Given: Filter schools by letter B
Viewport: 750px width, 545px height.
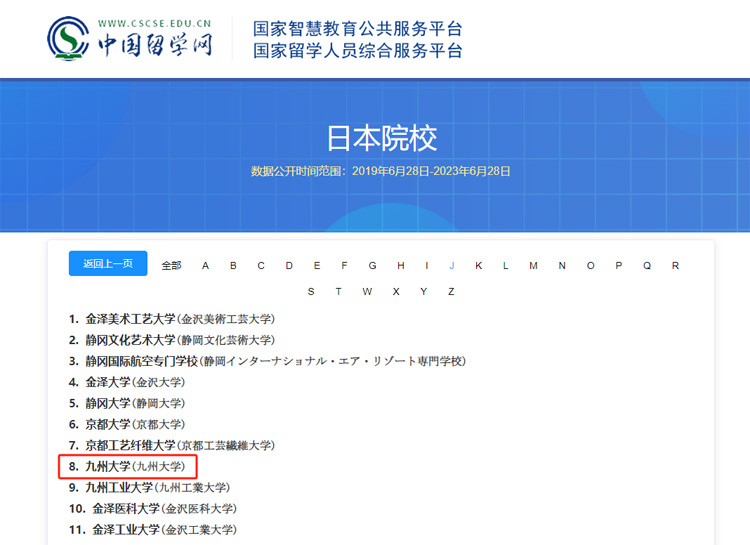Looking at the screenshot, I should click(x=233, y=266).
